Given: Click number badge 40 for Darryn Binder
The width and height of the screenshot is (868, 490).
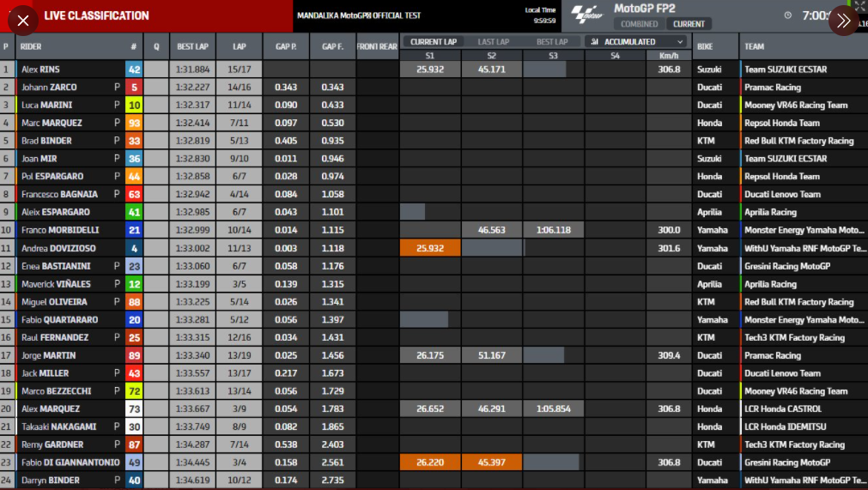Looking at the screenshot, I should pyautogui.click(x=134, y=480).
